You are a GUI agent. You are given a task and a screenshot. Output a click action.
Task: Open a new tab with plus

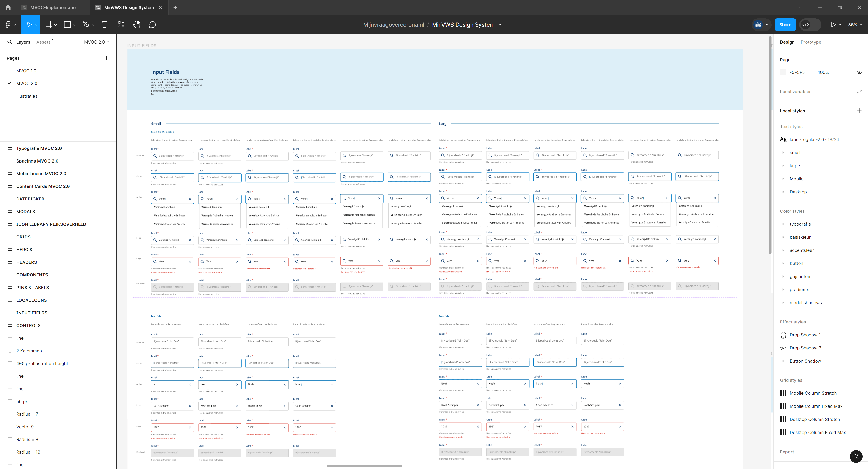coord(175,7)
